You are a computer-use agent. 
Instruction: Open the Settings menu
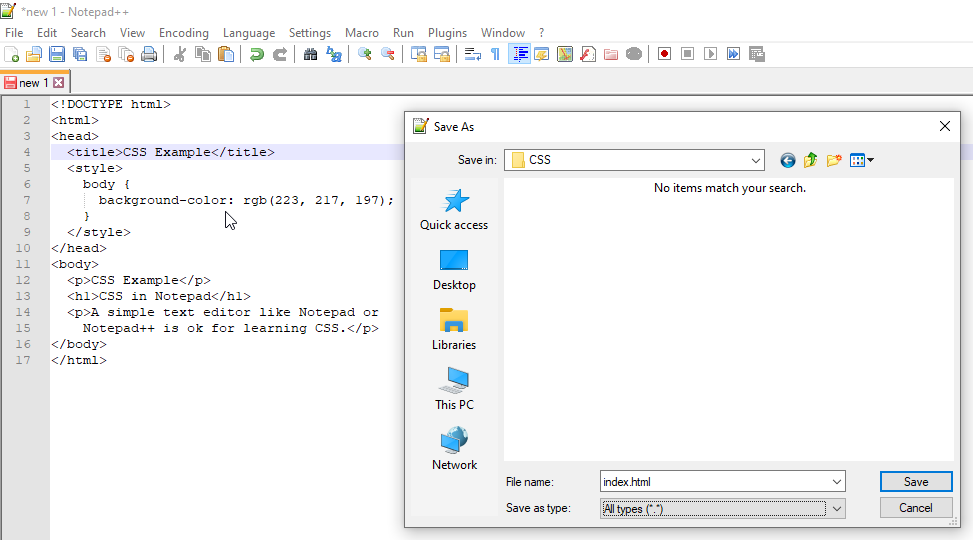[310, 33]
